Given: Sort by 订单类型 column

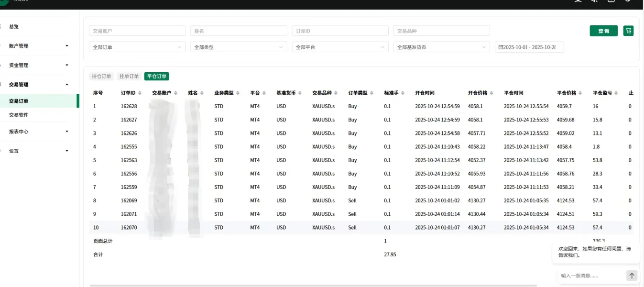Looking at the screenshot, I should pos(372,93).
